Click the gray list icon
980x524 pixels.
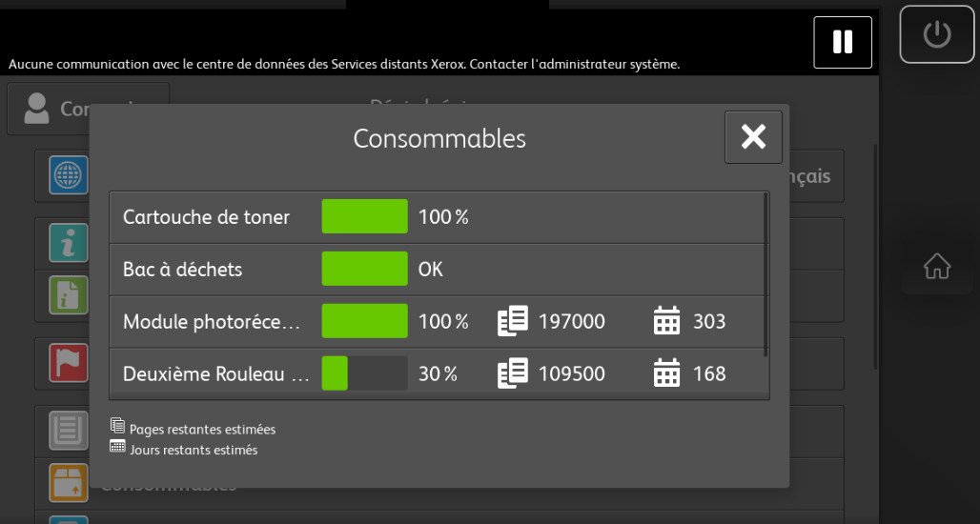(69, 431)
